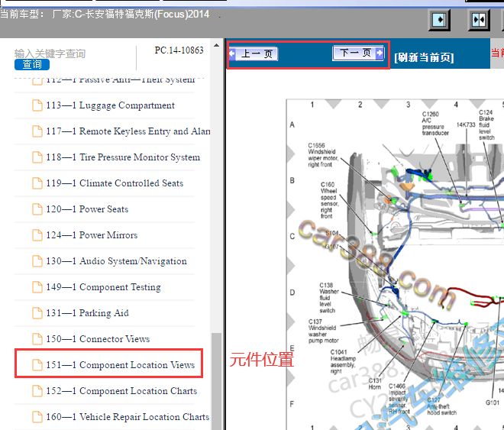The height and width of the screenshot is (430, 504).
Task: Click the C131 Horn label
Action: click(375, 384)
